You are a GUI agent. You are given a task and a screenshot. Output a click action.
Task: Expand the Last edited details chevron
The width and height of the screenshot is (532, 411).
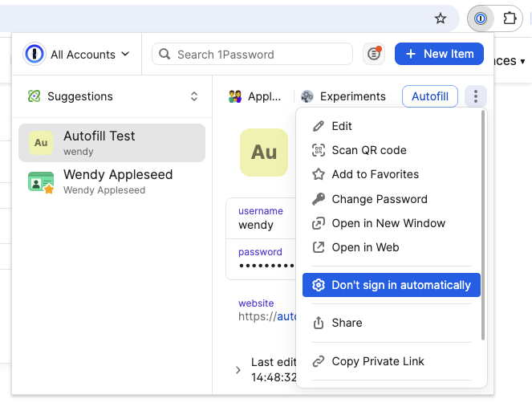[x=238, y=370]
